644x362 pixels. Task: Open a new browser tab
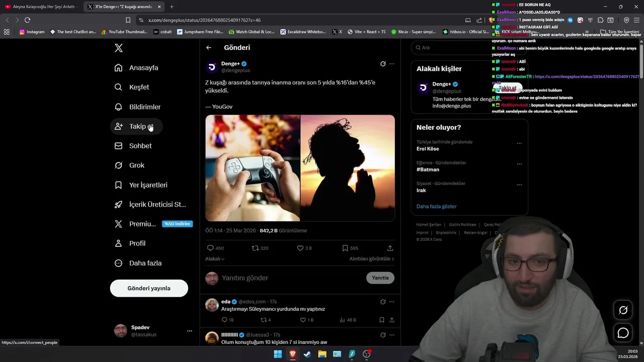[x=172, y=7]
